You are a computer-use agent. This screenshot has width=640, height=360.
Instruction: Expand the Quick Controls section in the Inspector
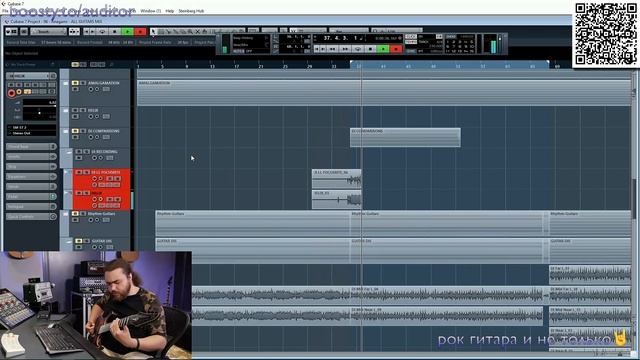[31, 217]
